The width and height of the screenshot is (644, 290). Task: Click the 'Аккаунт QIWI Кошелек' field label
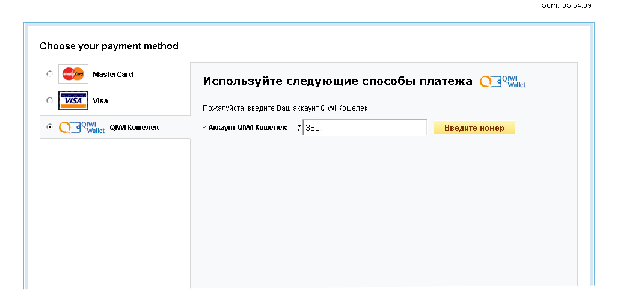pyautogui.click(x=248, y=128)
